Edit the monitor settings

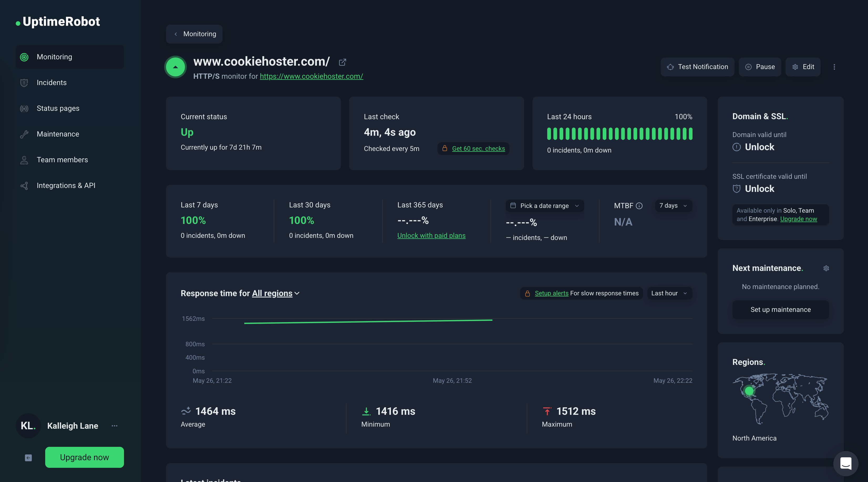pyautogui.click(x=803, y=67)
